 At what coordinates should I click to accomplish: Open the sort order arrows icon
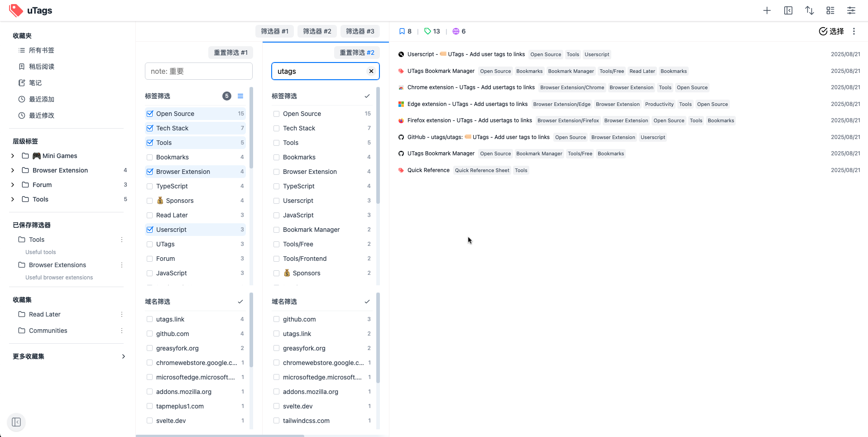click(x=810, y=10)
